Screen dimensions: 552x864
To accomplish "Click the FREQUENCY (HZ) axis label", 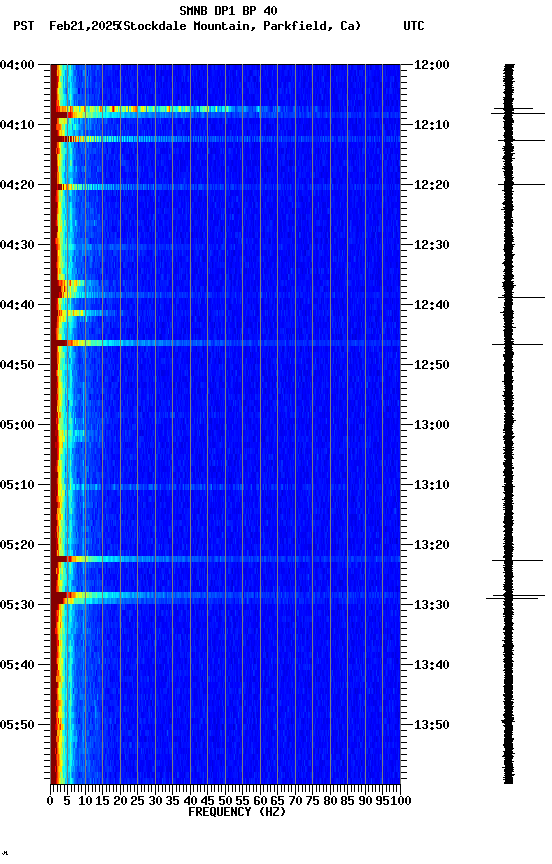I will [x=237, y=812].
